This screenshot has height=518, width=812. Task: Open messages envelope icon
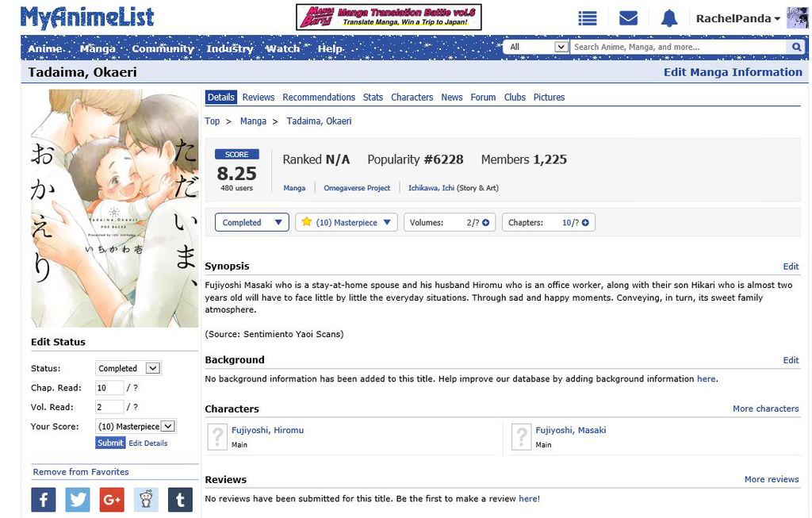pos(628,18)
